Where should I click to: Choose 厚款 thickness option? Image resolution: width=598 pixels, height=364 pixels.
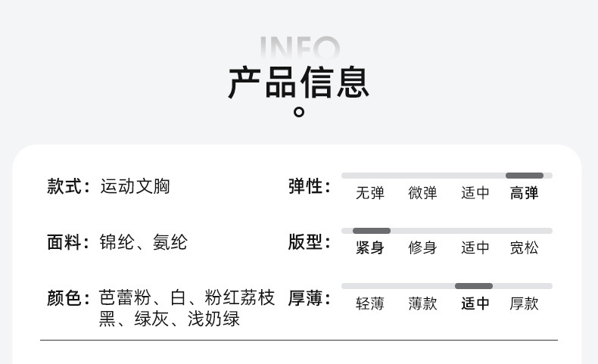click(x=524, y=303)
